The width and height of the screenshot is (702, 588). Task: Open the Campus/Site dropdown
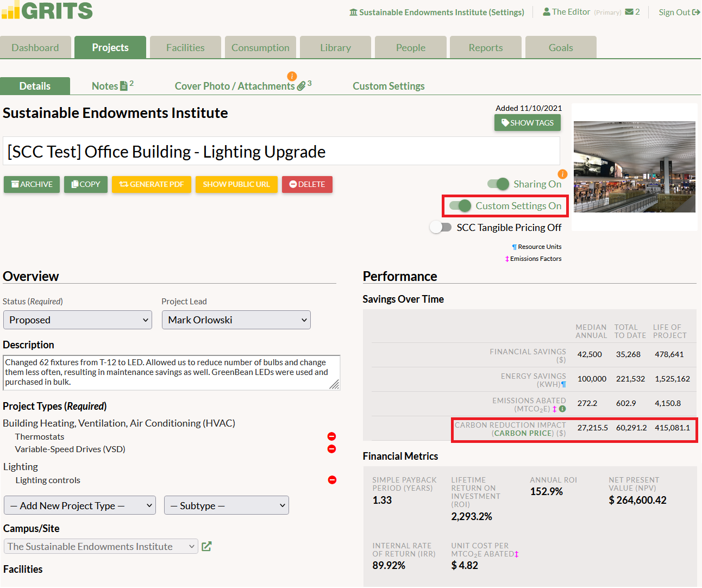click(x=101, y=546)
